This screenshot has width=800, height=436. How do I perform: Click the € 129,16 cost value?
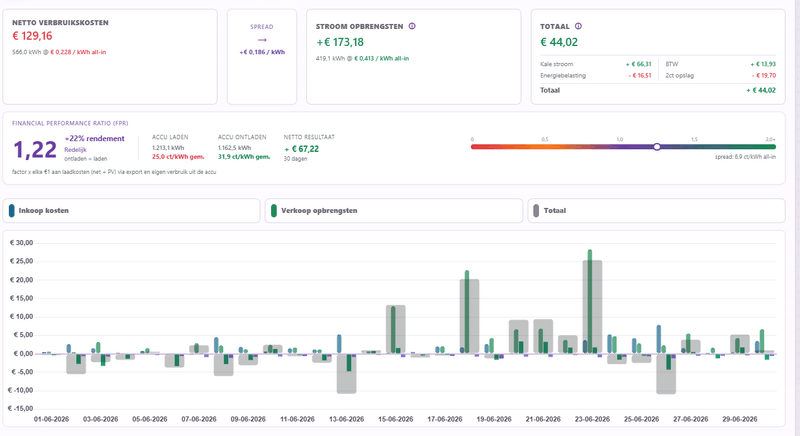[x=32, y=36]
